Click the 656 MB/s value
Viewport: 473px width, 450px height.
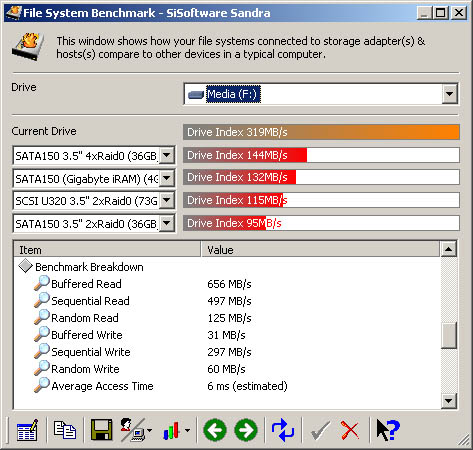[229, 284]
